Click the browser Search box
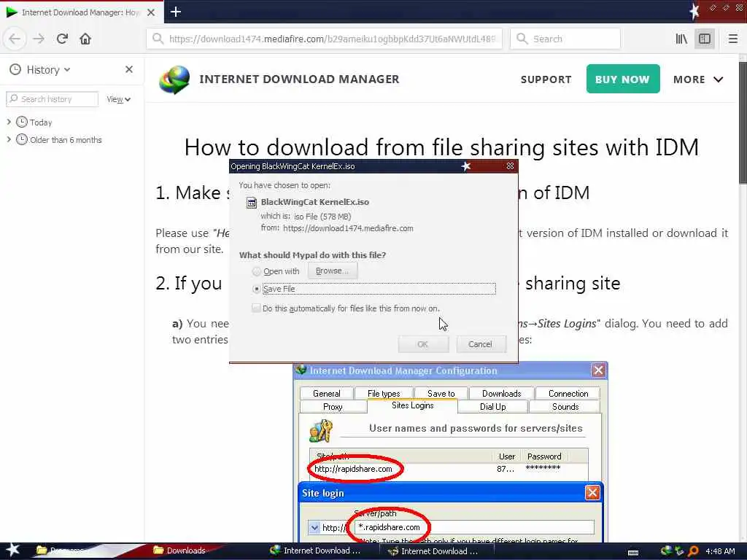Screen dimensions: 747x560 pyautogui.click(x=565, y=39)
